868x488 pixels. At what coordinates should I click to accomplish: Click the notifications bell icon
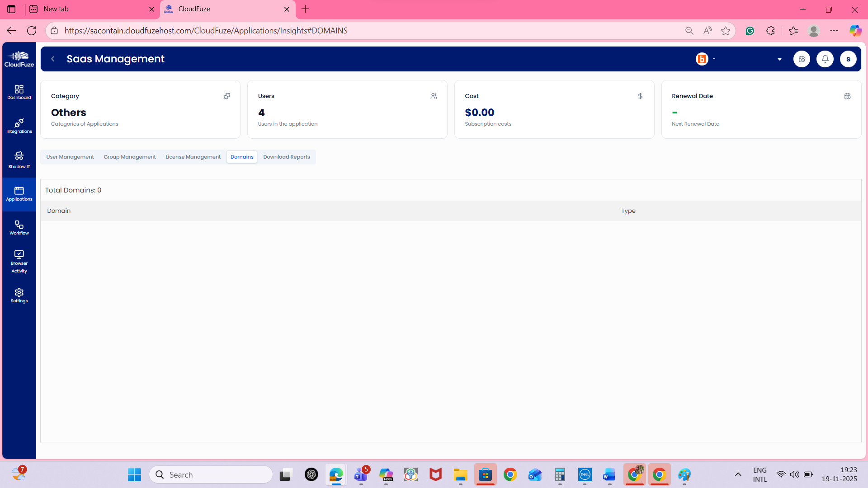(825, 59)
